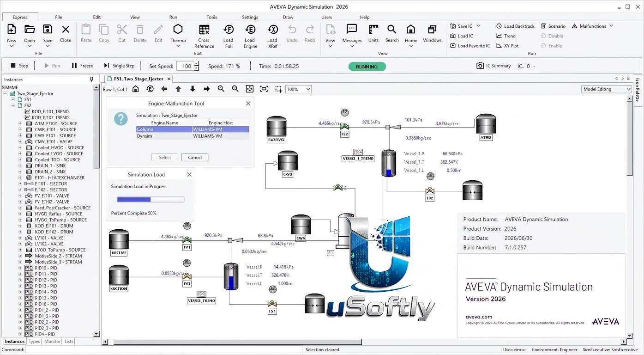Open the Scenario tool
This screenshot has height=355, width=644.
pos(553,26)
